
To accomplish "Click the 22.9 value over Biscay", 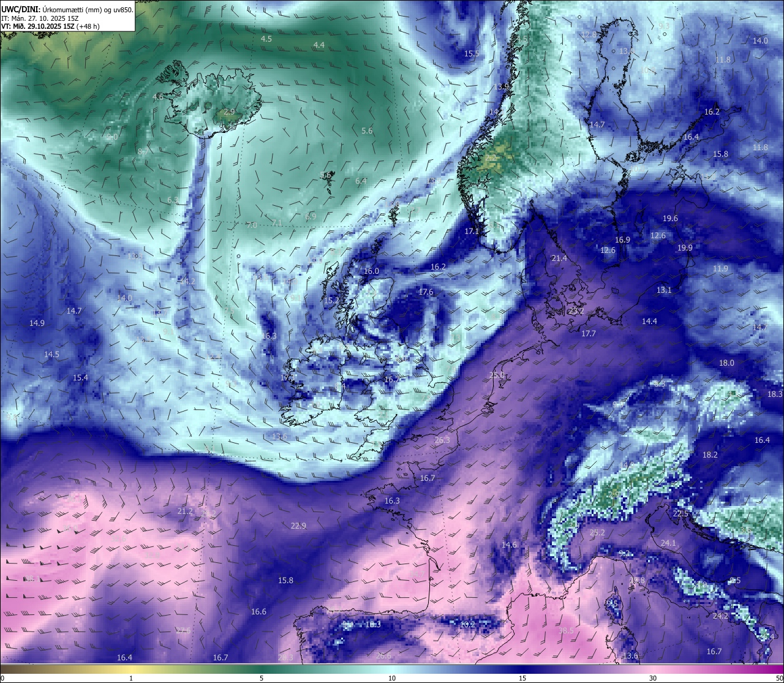I will tap(298, 526).
